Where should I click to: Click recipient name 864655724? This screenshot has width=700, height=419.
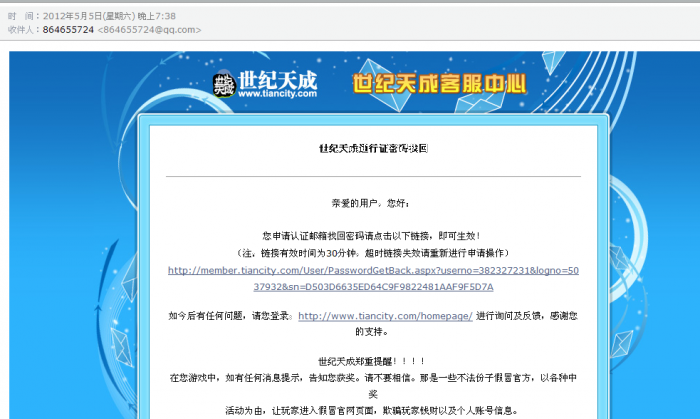68,30
